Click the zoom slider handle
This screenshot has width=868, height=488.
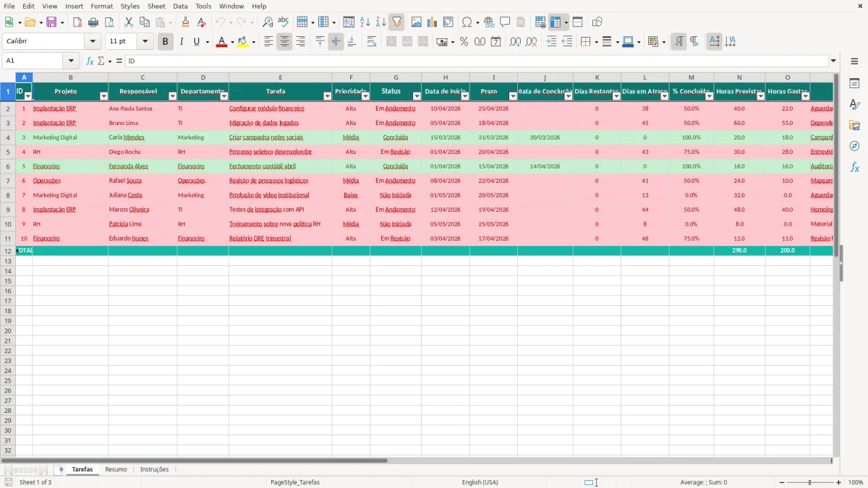(x=810, y=482)
